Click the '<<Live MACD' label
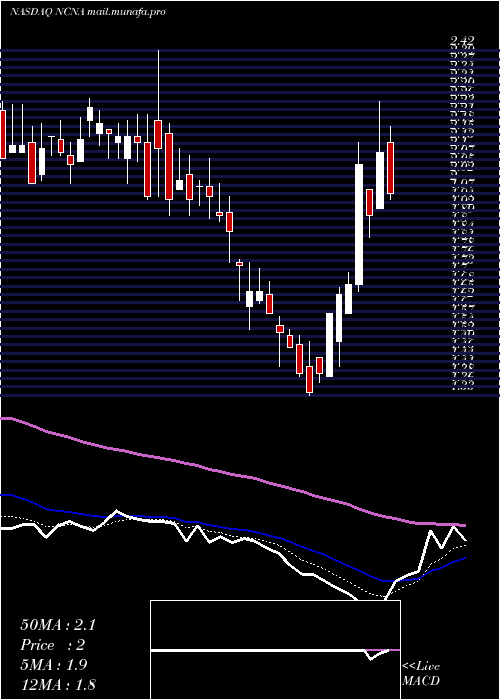The image size is (500, 700). (421, 674)
